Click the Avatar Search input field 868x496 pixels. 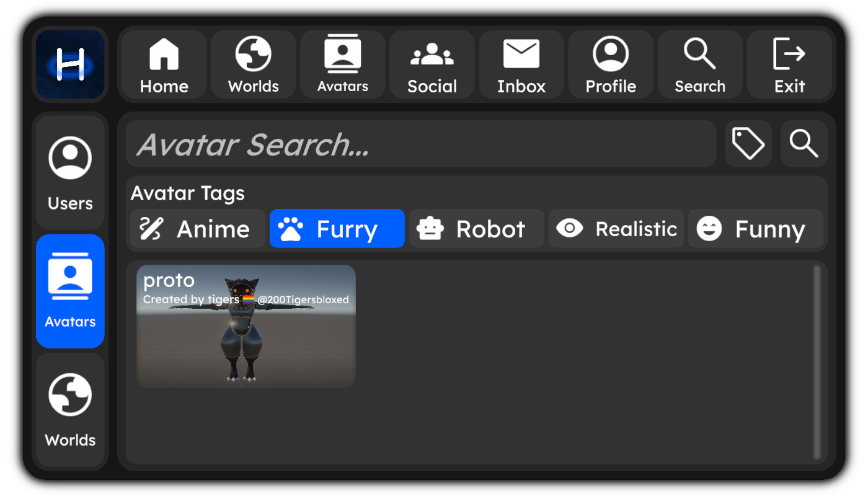coord(420,144)
